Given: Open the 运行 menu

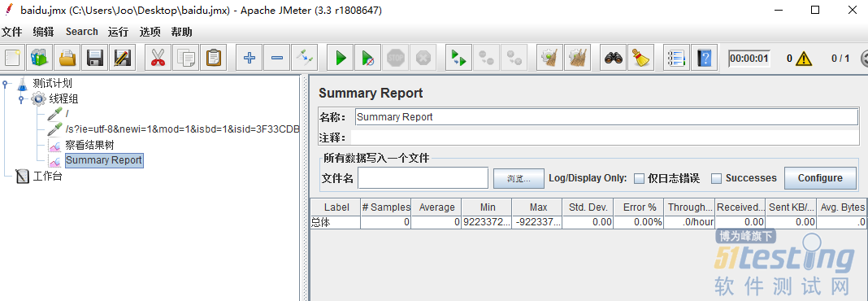Looking at the screenshot, I should pos(118,33).
